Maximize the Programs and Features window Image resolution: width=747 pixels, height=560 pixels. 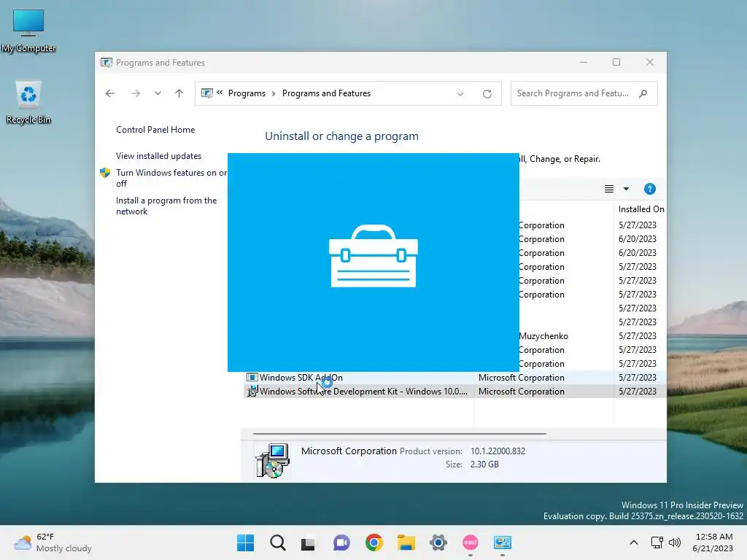[616, 63]
